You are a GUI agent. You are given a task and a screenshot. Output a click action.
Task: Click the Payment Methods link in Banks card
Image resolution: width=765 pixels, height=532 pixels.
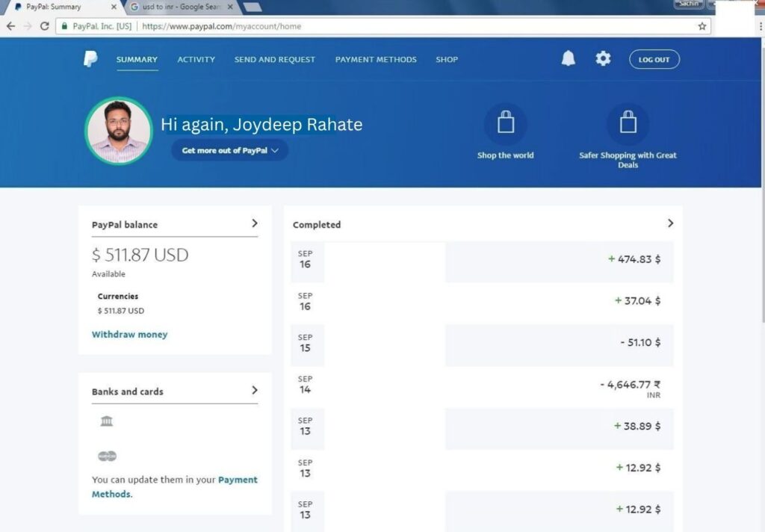click(238, 480)
